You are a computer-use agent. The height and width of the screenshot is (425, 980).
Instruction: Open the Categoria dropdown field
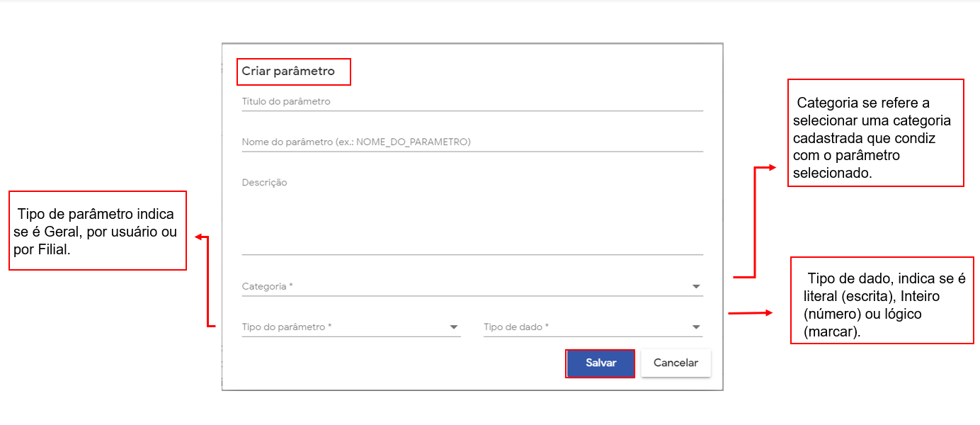pyautogui.click(x=467, y=287)
